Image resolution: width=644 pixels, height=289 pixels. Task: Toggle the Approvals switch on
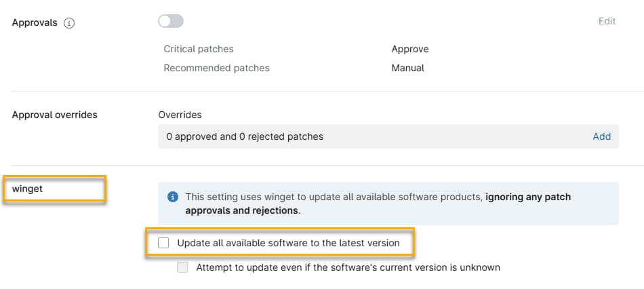pos(171,22)
